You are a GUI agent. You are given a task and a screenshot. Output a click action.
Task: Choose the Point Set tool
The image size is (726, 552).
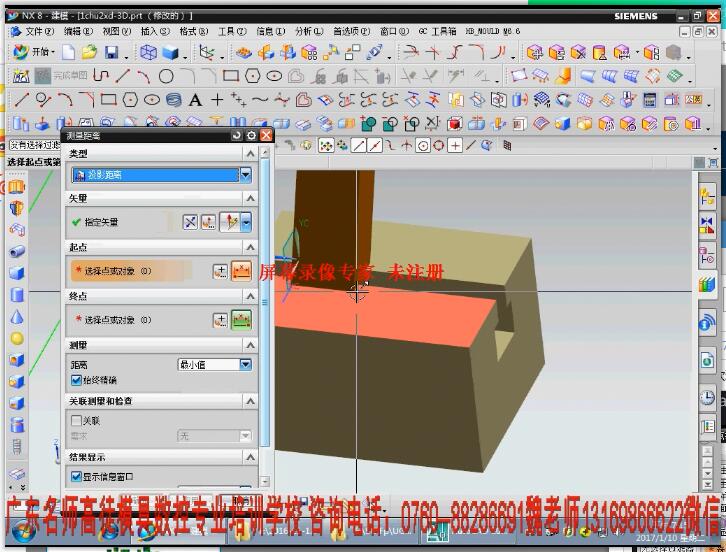pyautogui.click(x=238, y=100)
